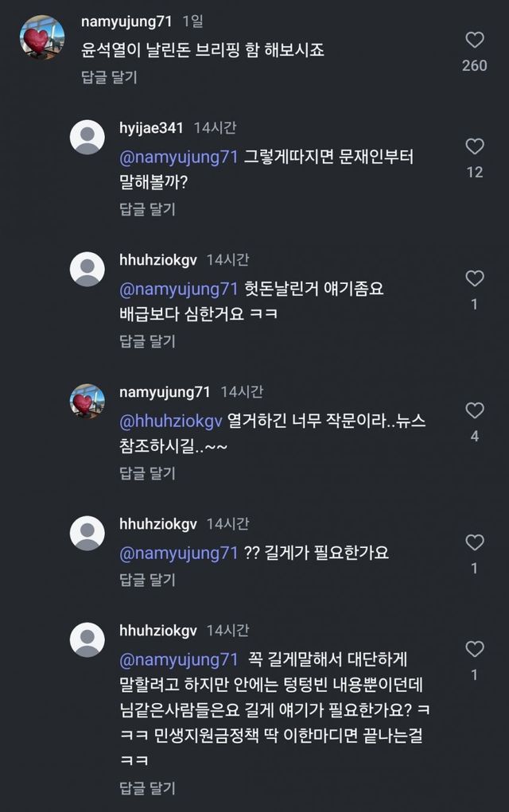Tap 답글 달기 under the top comment
Viewport: 509px width, 812px height.
pyautogui.click(x=109, y=77)
